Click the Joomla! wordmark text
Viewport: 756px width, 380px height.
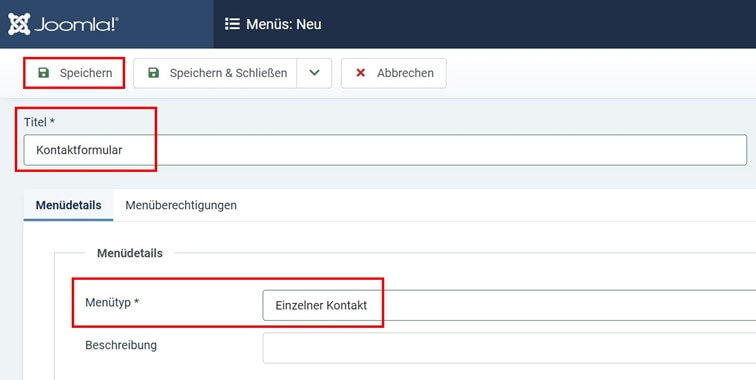(76, 24)
